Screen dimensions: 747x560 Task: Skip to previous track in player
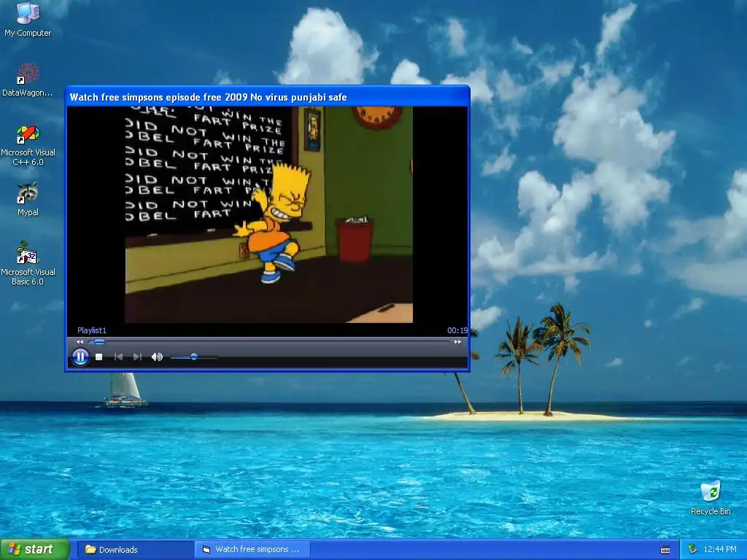click(x=118, y=357)
